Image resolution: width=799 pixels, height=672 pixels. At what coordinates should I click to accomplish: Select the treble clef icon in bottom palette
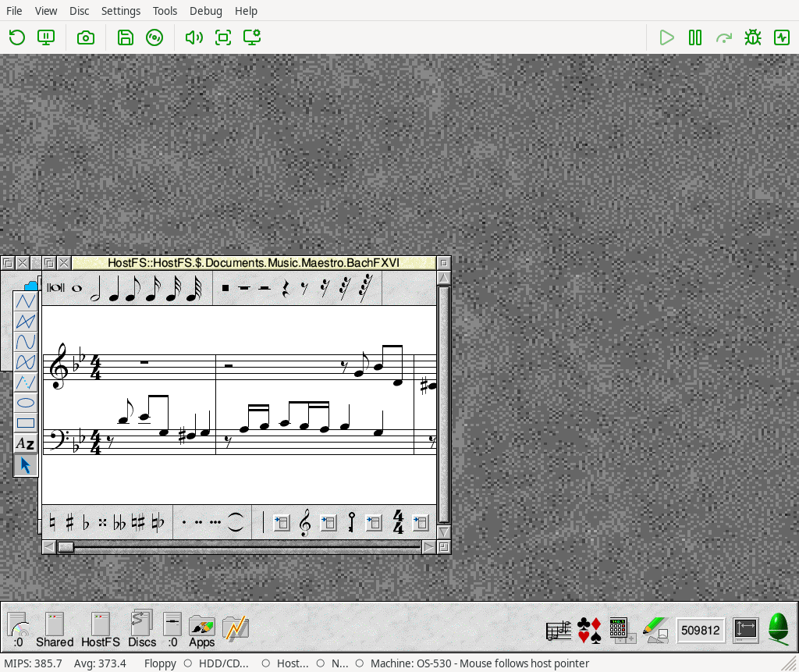[x=305, y=523]
